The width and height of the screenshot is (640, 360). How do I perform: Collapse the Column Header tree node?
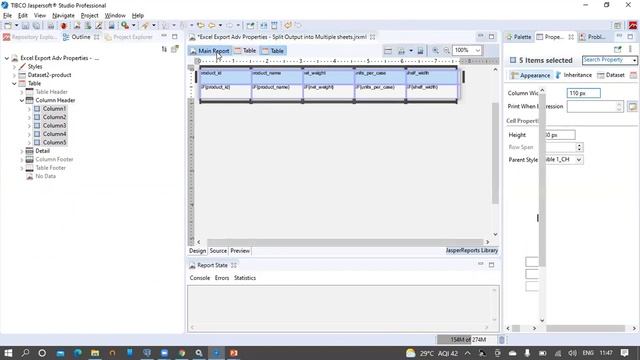pos(22,100)
